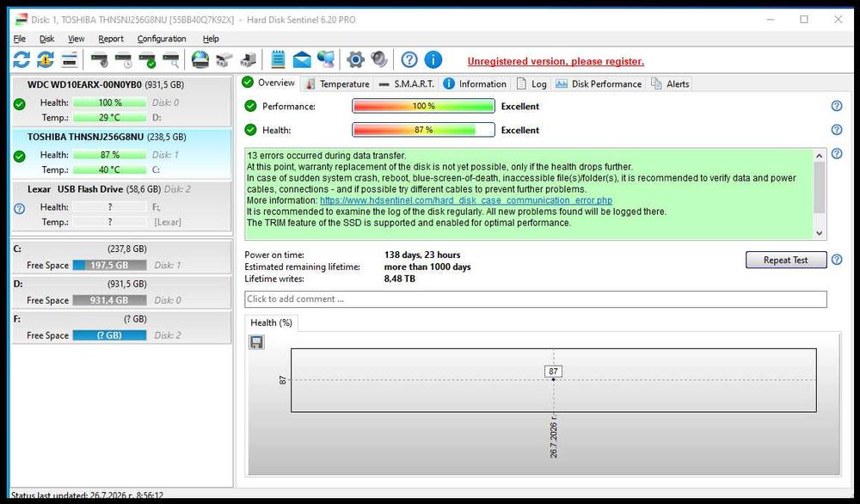Click the Click to add comment field

click(x=535, y=299)
